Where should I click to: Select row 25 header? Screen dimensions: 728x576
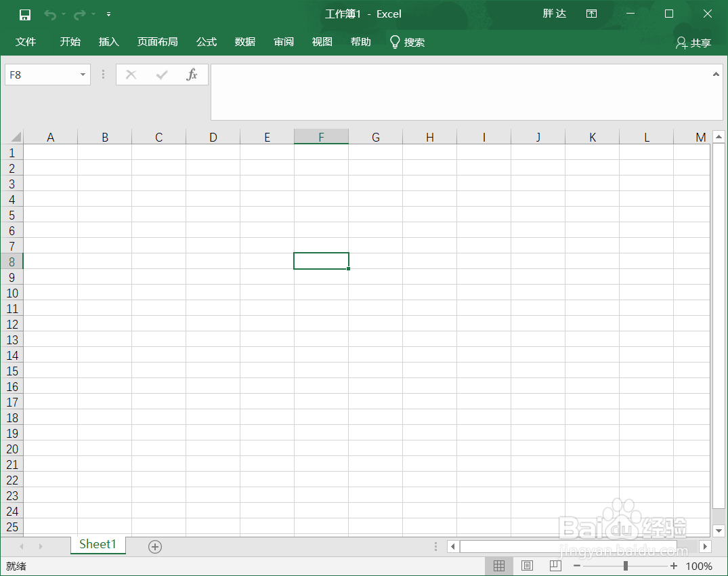tap(12, 527)
